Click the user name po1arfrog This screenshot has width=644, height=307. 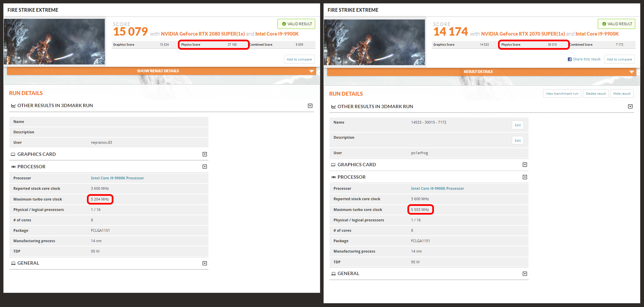[419, 153]
